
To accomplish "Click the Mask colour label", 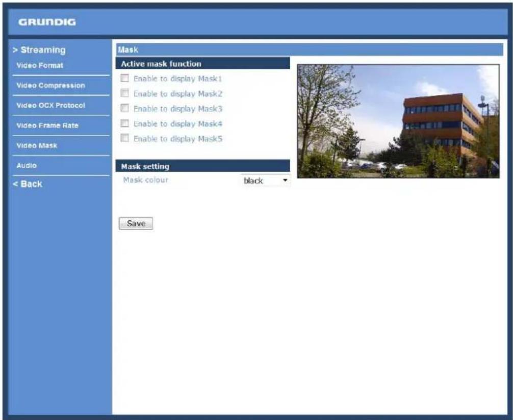I will [x=146, y=180].
